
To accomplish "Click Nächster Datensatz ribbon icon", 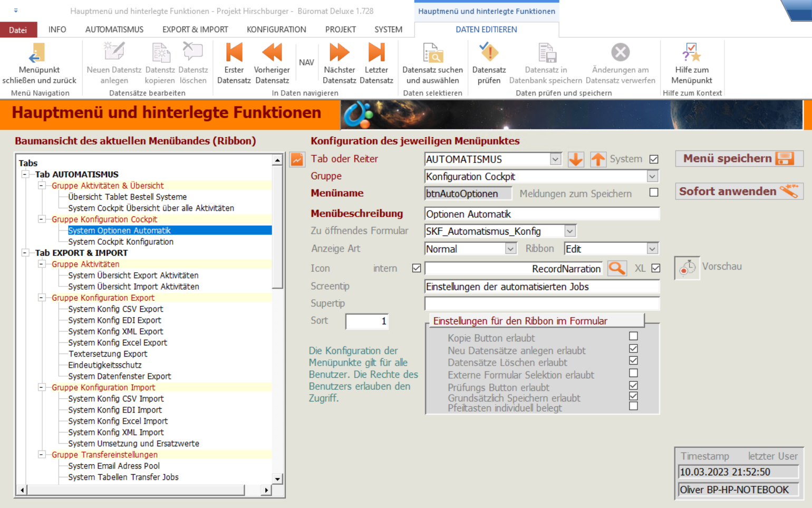I will (x=339, y=53).
